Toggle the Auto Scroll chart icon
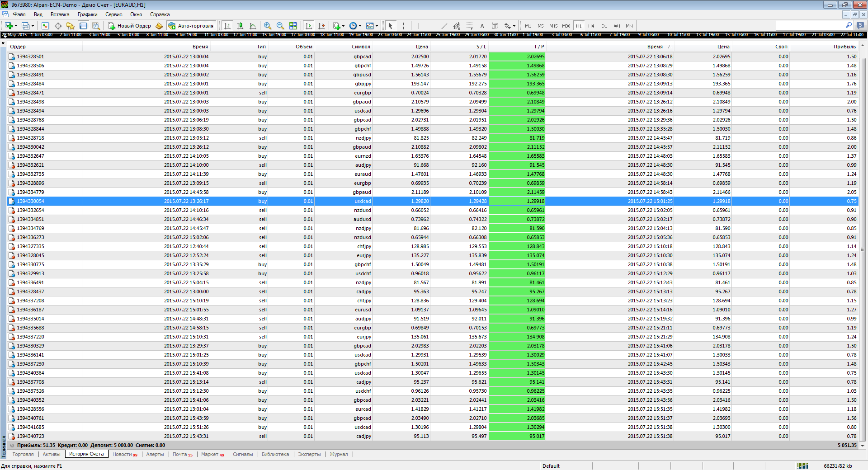868x470 pixels. point(309,26)
